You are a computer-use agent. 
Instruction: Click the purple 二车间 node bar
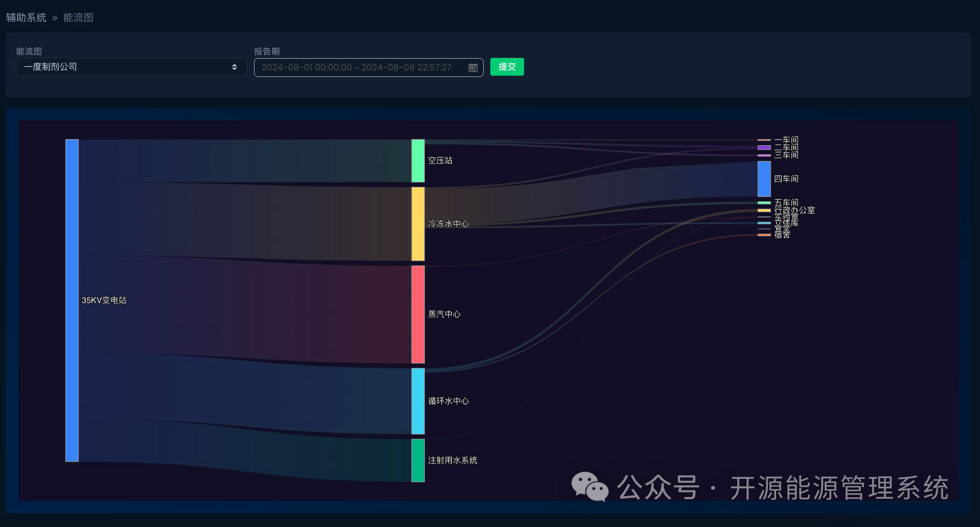pos(764,147)
